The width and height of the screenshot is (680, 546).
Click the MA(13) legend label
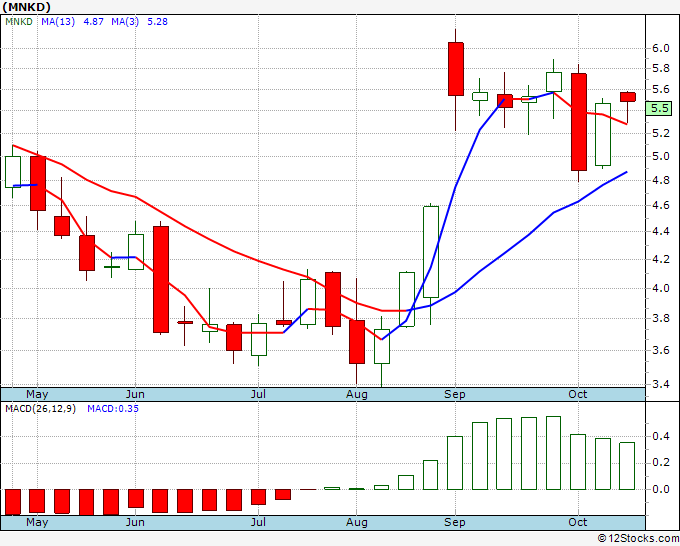58,22
